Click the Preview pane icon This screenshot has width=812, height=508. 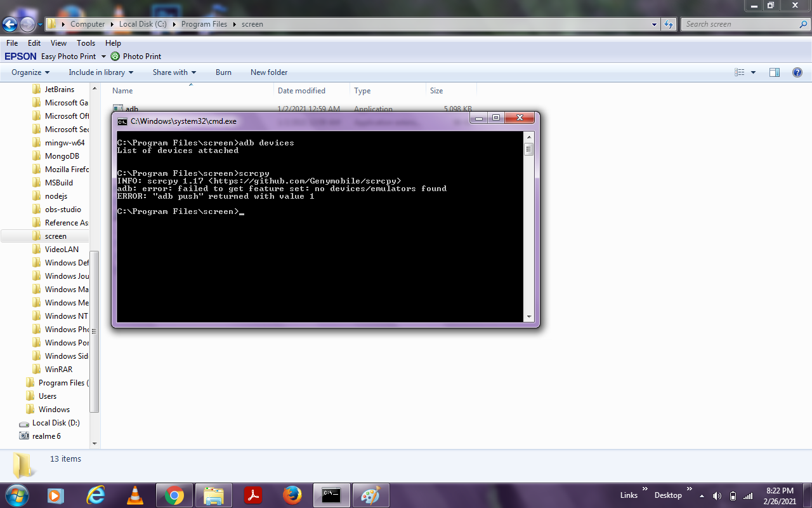click(x=774, y=72)
